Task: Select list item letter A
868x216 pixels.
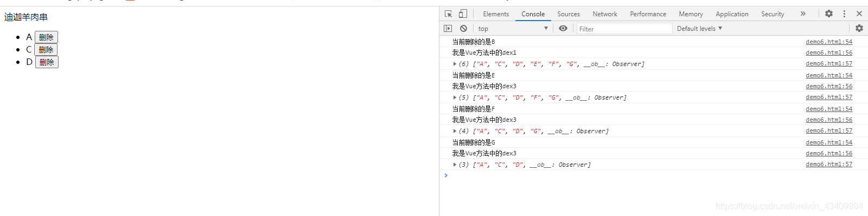Action: 29,37
